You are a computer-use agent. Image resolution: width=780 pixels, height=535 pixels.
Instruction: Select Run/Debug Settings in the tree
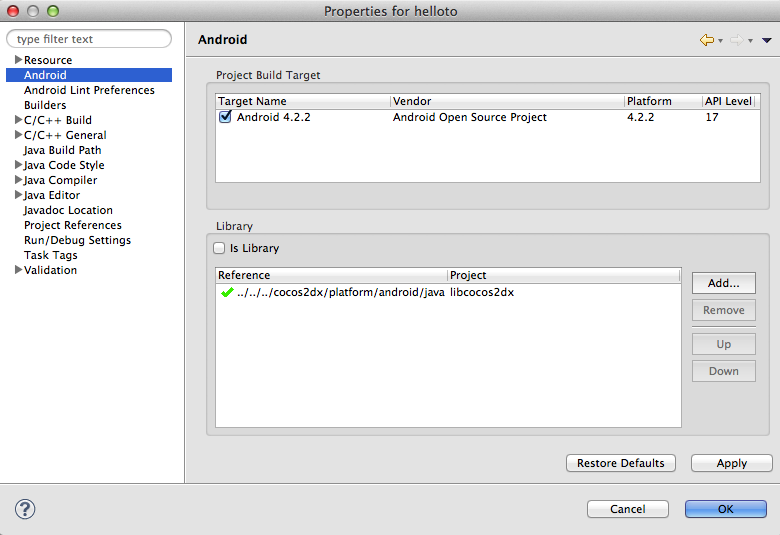[x=77, y=240]
